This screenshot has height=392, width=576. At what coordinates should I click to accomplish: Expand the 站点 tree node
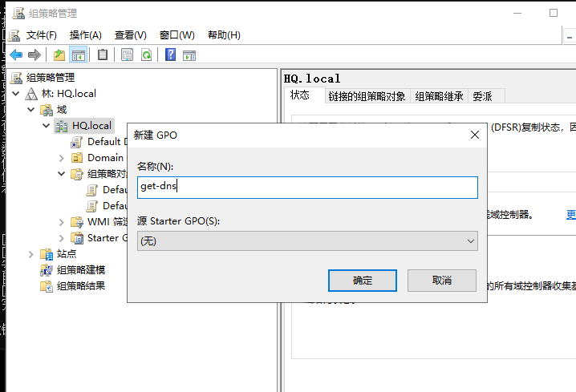click(31, 254)
